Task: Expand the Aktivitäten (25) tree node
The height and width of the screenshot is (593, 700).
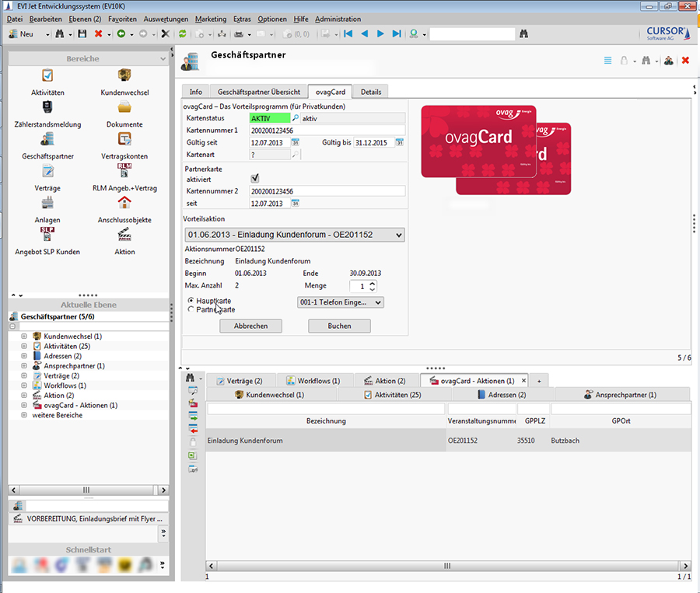Action: point(24,346)
